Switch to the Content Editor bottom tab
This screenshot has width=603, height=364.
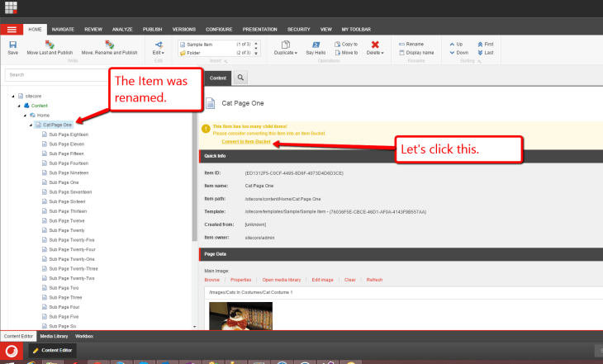(x=18, y=336)
